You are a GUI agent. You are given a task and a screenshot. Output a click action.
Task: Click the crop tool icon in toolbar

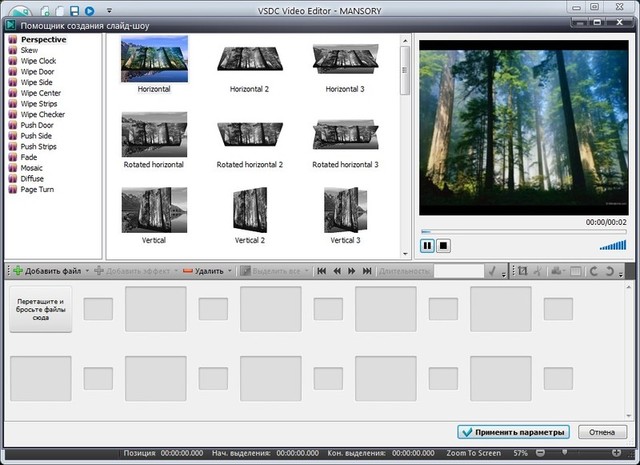[521, 271]
